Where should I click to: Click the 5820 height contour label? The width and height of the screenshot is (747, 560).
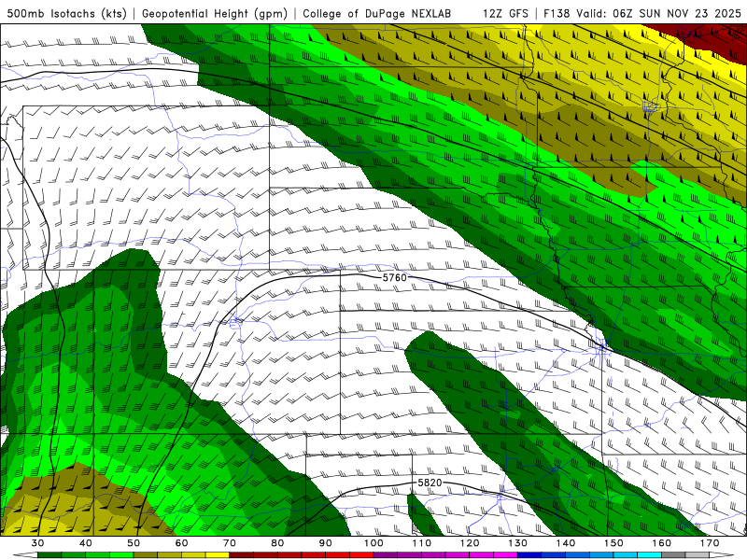coord(430,483)
